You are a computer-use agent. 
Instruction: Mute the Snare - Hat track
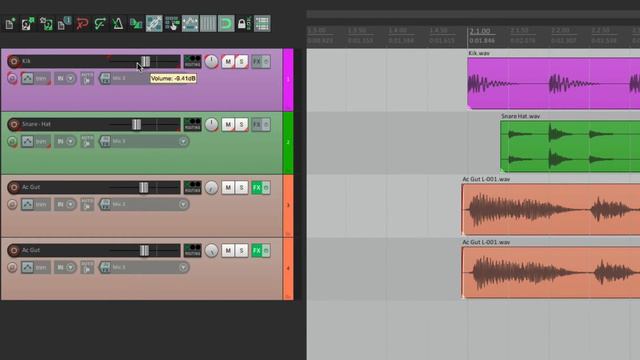228,124
